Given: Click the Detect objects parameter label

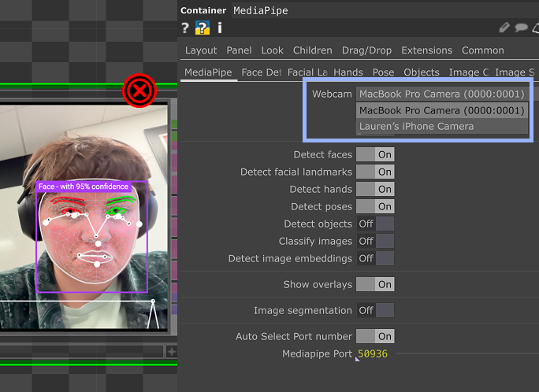Looking at the screenshot, I should 318,224.
